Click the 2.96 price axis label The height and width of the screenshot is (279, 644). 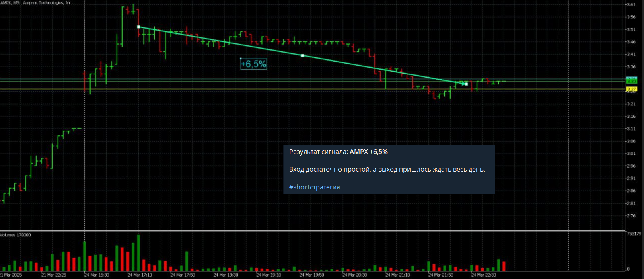[631, 166]
